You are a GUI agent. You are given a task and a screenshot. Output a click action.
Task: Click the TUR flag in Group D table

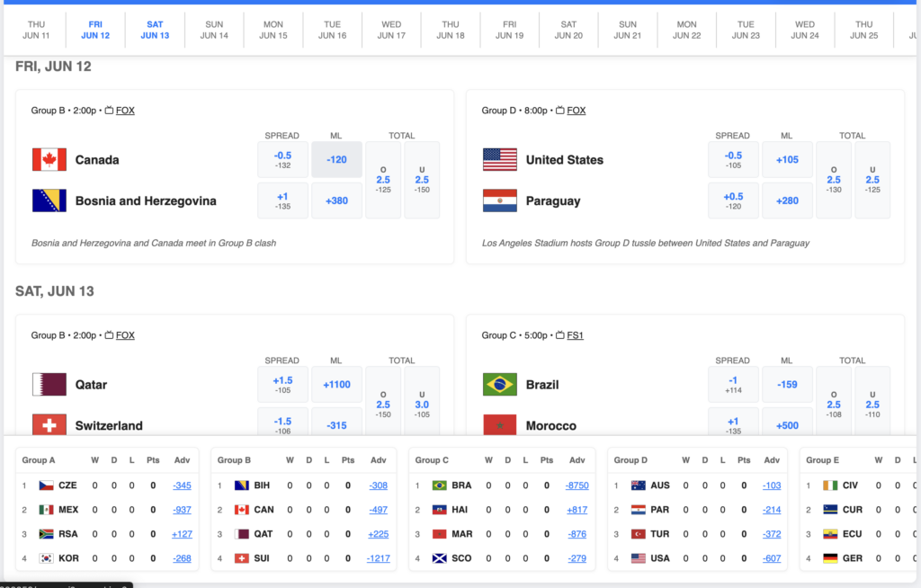tap(639, 534)
